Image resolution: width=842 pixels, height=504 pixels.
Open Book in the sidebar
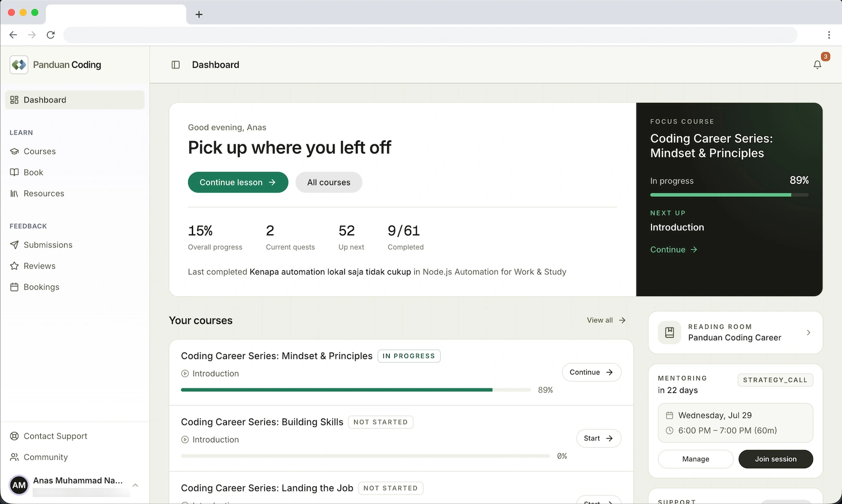coord(75,172)
